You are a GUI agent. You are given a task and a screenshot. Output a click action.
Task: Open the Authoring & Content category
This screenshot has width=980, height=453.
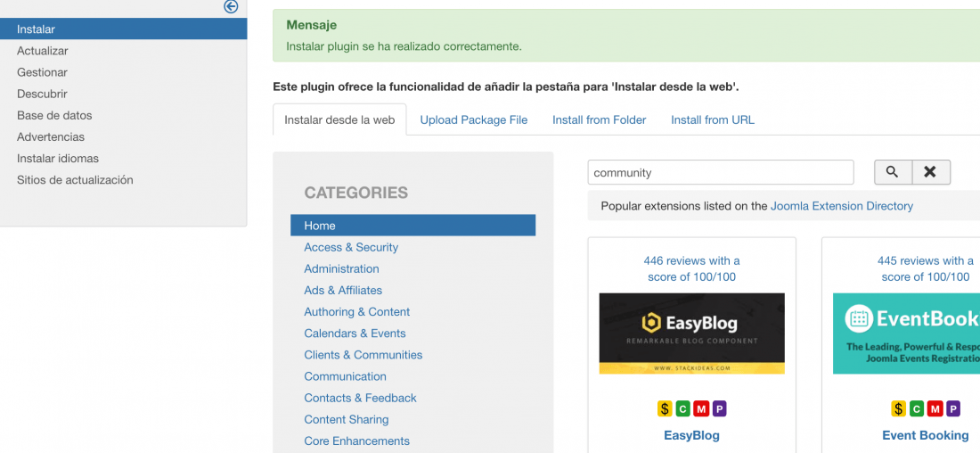357,311
